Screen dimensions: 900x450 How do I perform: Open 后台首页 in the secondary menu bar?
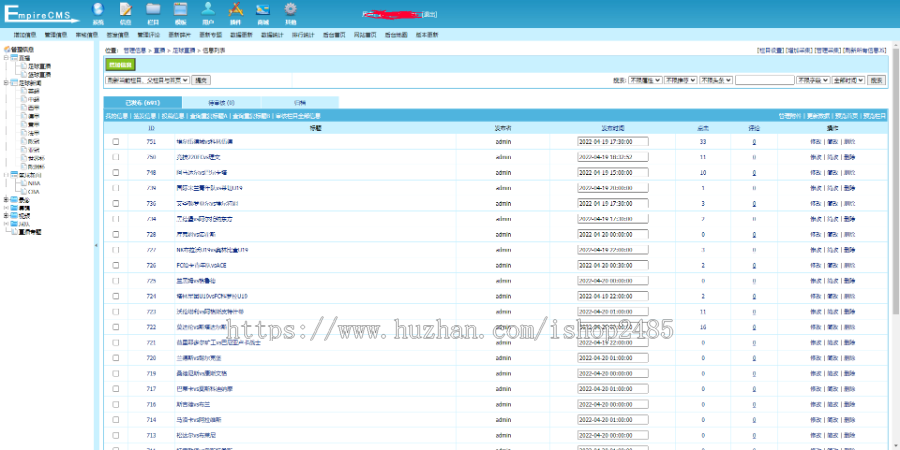pyautogui.click(x=334, y=35)
